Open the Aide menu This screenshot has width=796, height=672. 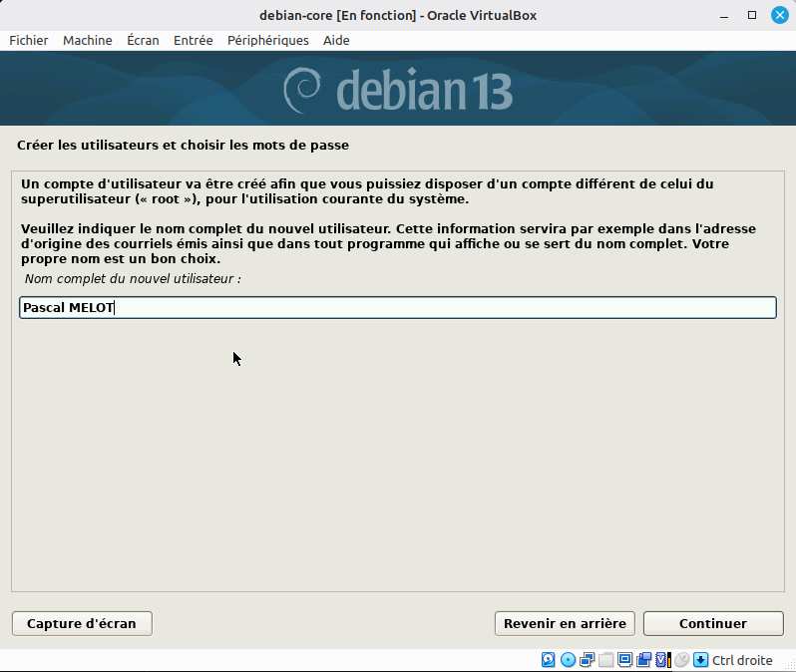[336, 40]
